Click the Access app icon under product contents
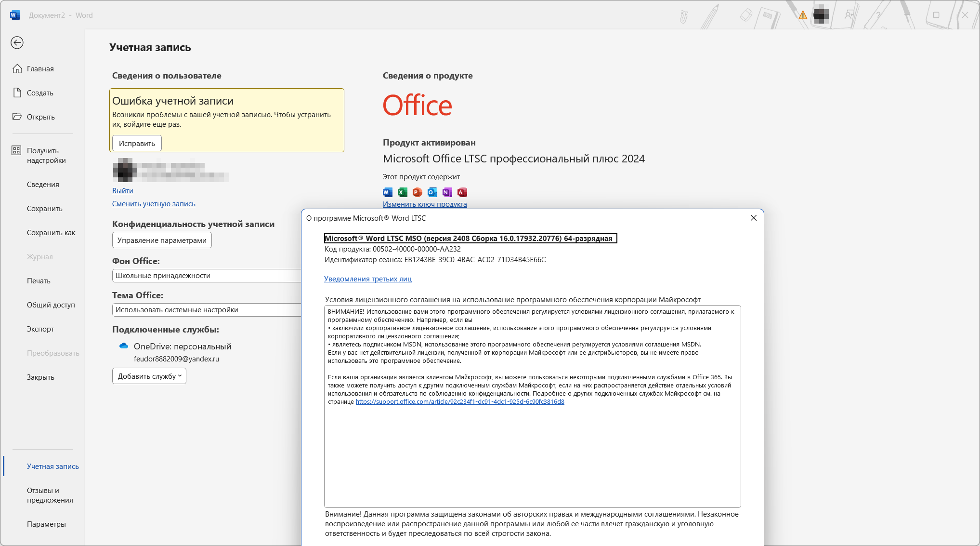 pos(462,192)
